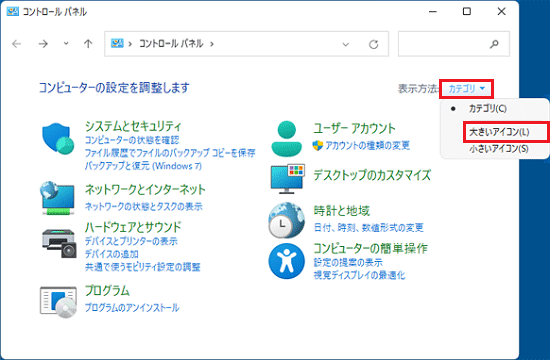
Task: Click the Programs disc icon
Action: point(58,301)
